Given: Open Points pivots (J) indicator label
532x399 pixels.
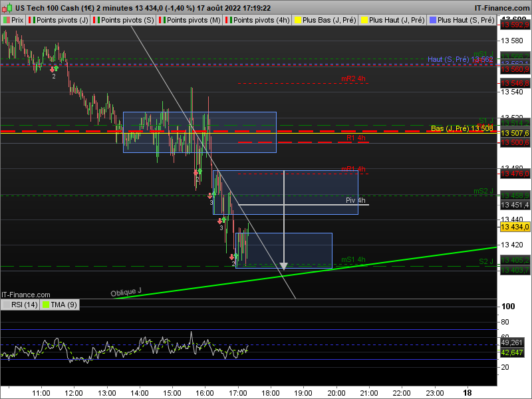Looking at the screenshot, I should tap(58, 20).
